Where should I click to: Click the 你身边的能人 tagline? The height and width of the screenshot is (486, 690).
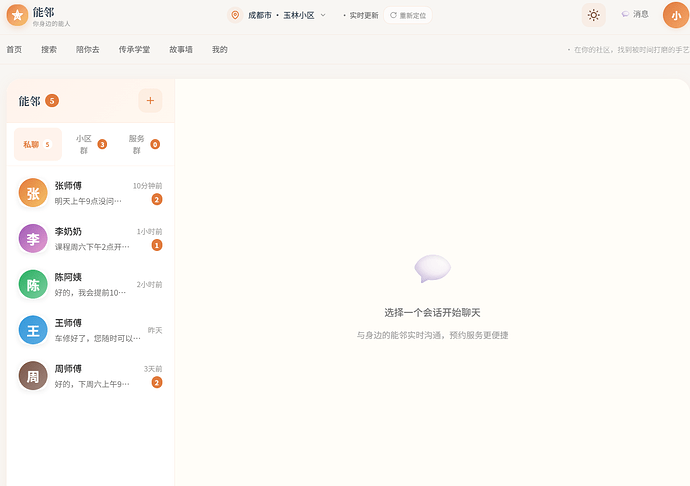pyautogui.click(x=51, y=24)
